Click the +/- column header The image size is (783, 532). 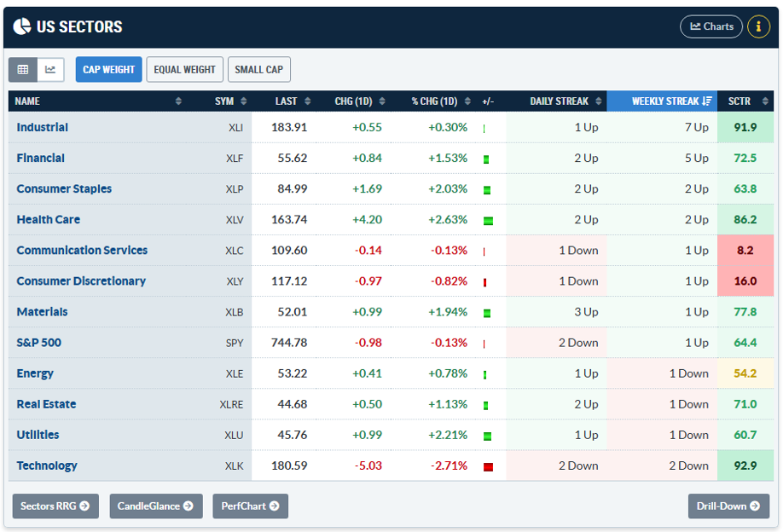click(488, 101)
